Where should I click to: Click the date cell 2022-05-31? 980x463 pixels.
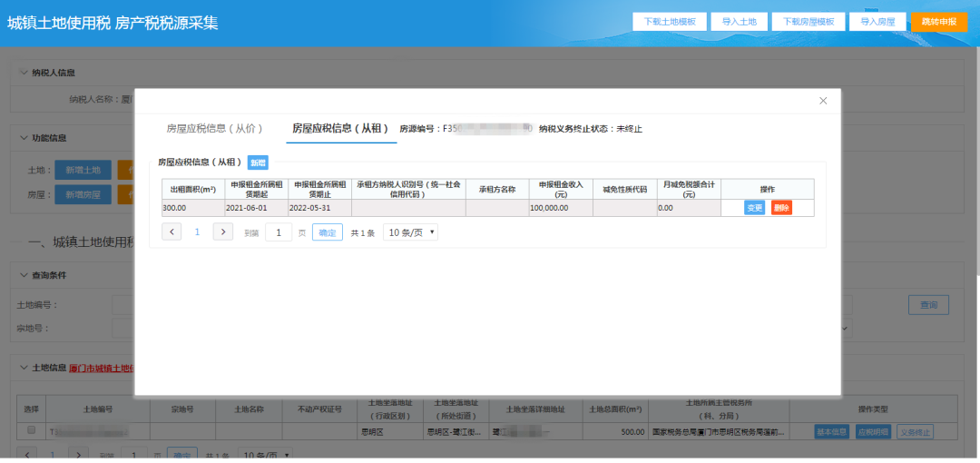[319, 208]
